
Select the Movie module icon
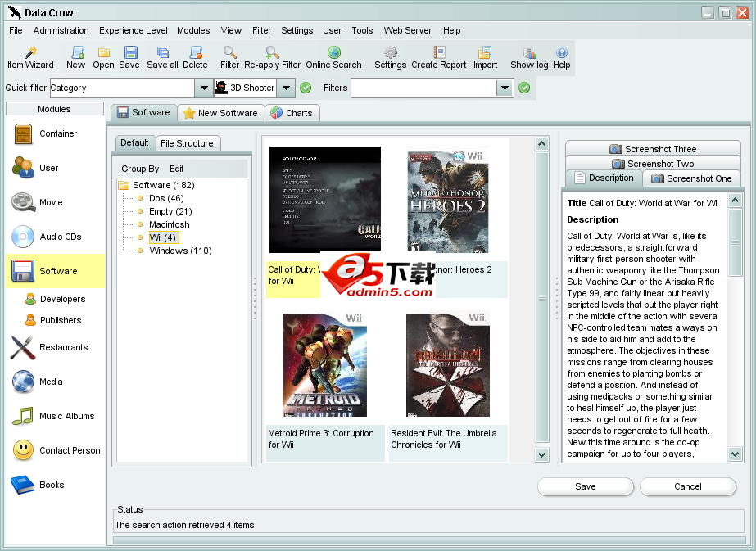(x=23, y=202)
